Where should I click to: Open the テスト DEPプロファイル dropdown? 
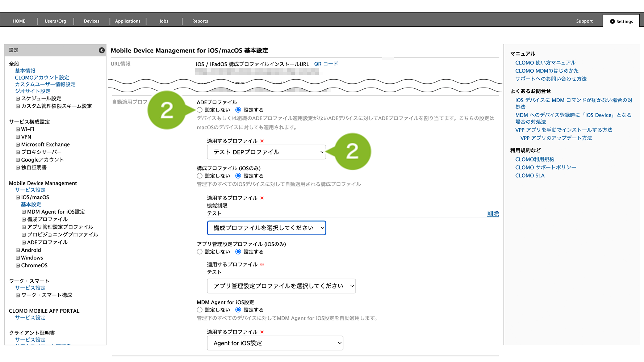[266, 152]
